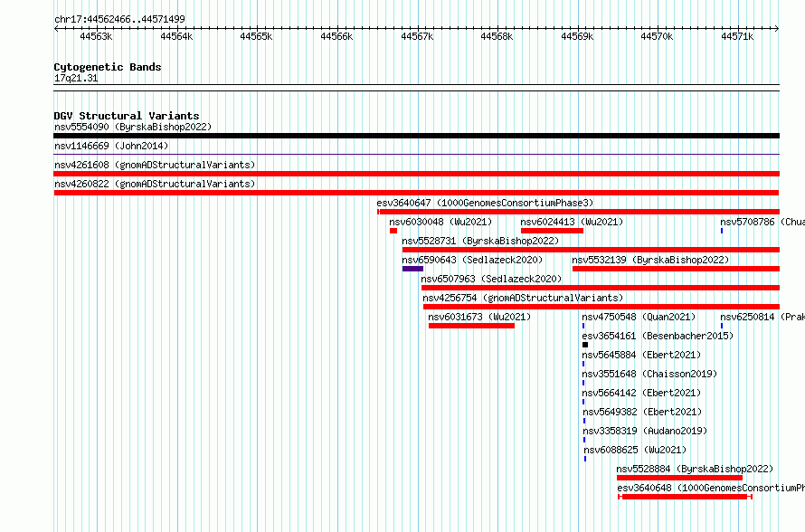Open the nsv1146669 (John2014) label
The height and width of the screenshot is (532, 805).
(111, 146)
